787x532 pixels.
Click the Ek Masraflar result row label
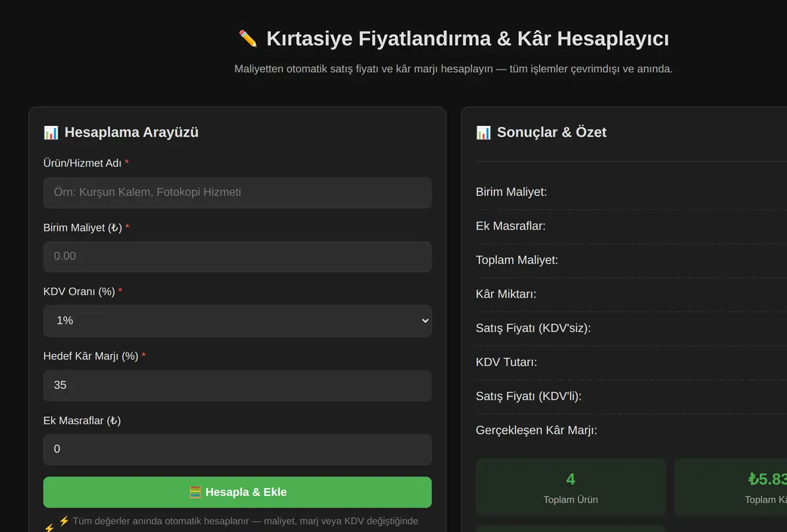click(511, 226)
